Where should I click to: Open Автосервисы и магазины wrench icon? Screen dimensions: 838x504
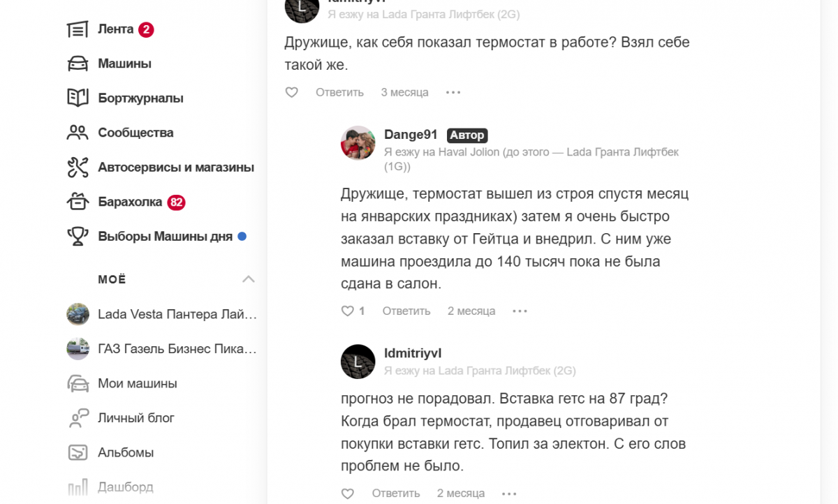click(x=77, y=168)
